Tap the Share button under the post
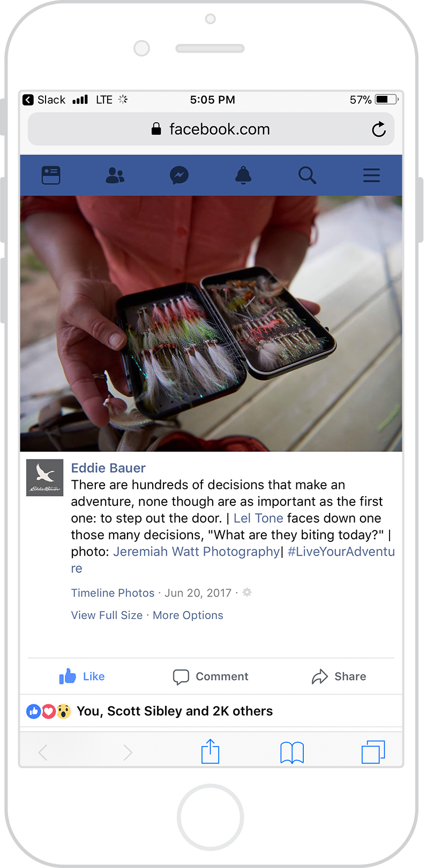Viewport: 426px width, 868px height. pos(339,676)
